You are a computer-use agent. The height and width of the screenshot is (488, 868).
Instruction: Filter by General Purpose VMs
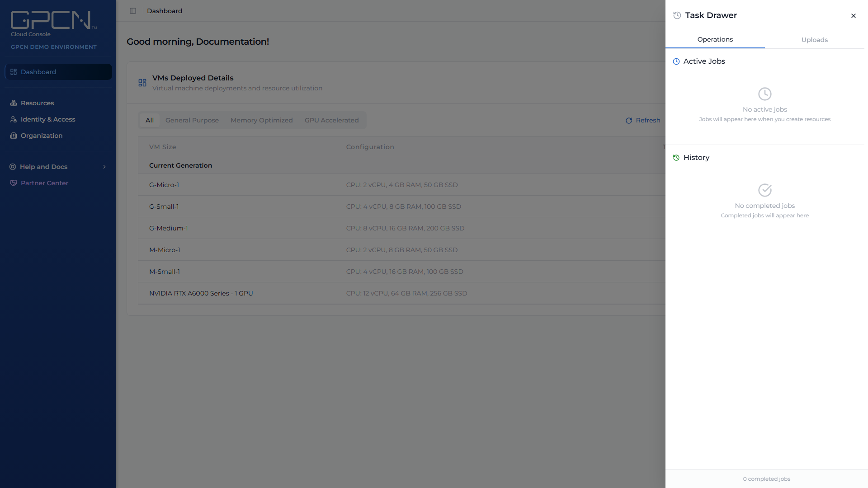click(x=192, y=120)
